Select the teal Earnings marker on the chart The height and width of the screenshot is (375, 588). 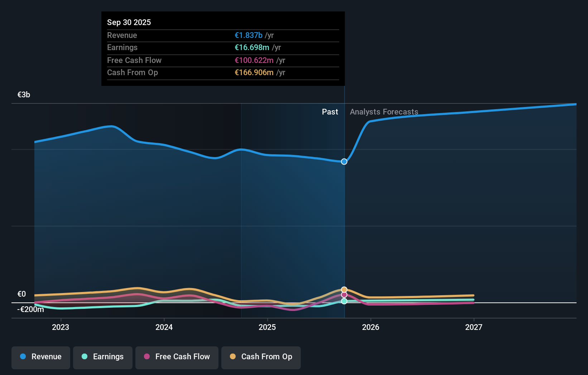click(344, 301)
